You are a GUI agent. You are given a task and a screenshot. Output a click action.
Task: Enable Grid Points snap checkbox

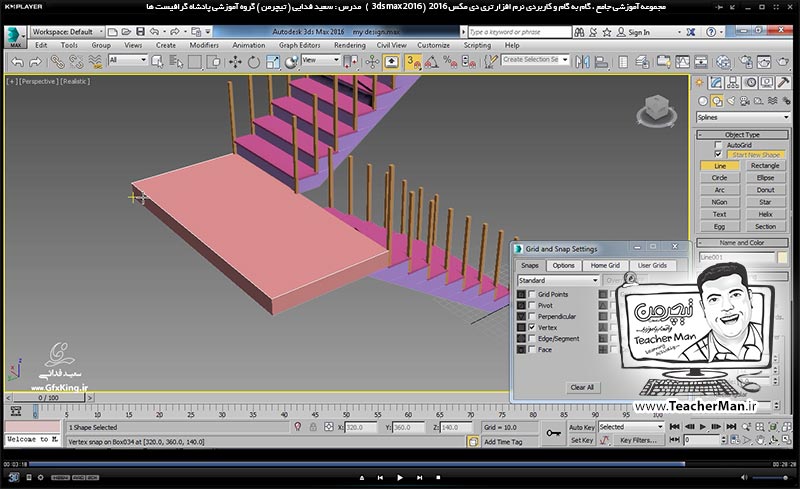(x=532, y=294)
